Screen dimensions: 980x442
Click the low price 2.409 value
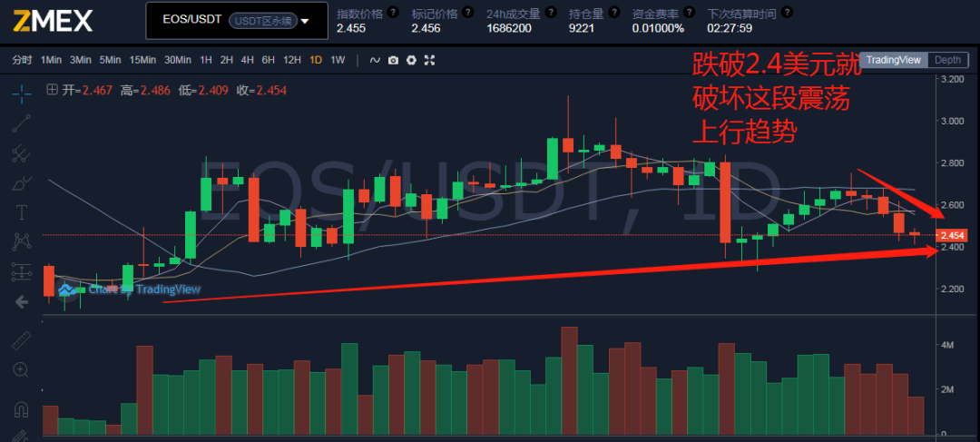click(x=213, y=91)
